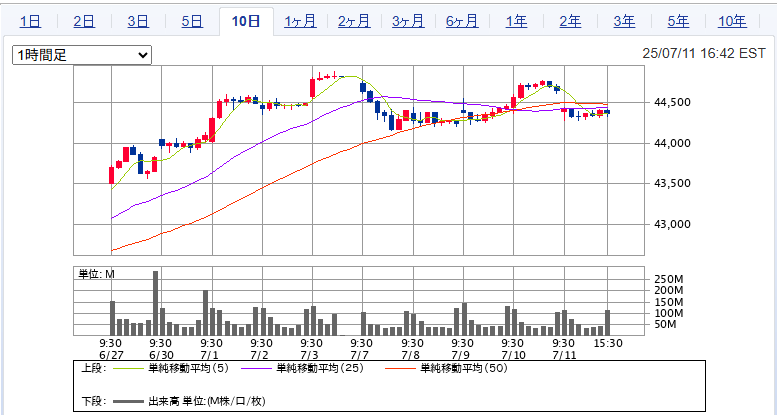This screenshot has height=415, width=777.
Task: Click the first red candlestick on 6/27
Action: click(x=111, y=176)
